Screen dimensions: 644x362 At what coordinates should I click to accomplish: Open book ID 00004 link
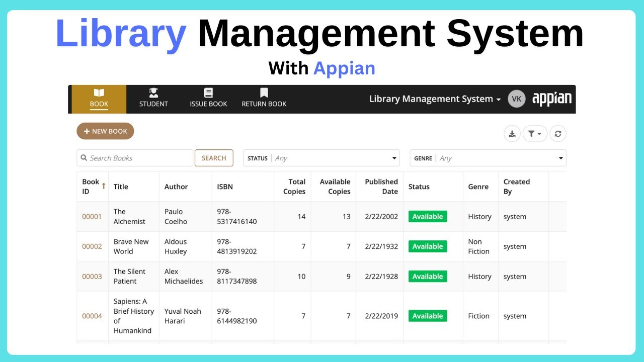click(x=92, y=316)
